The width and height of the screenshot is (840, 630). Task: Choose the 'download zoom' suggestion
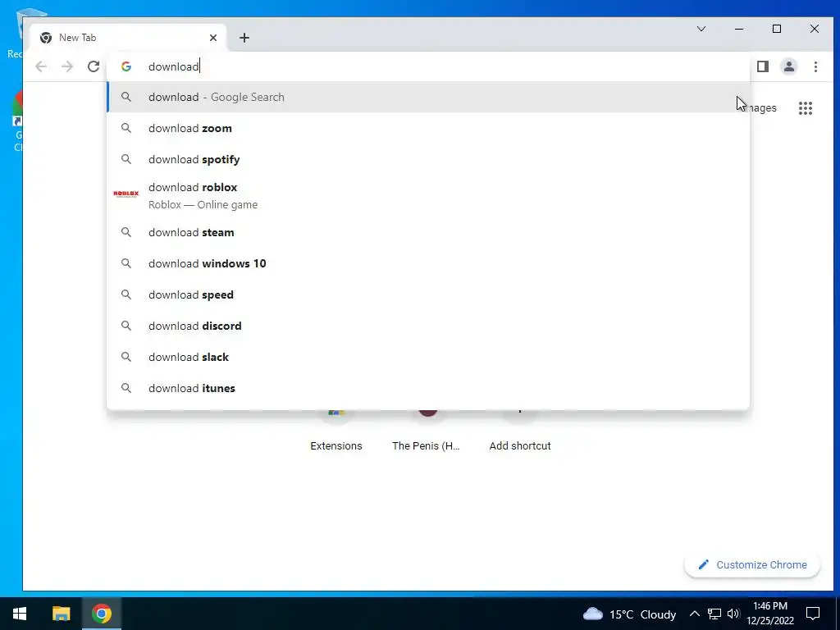(x=428, y=128)
